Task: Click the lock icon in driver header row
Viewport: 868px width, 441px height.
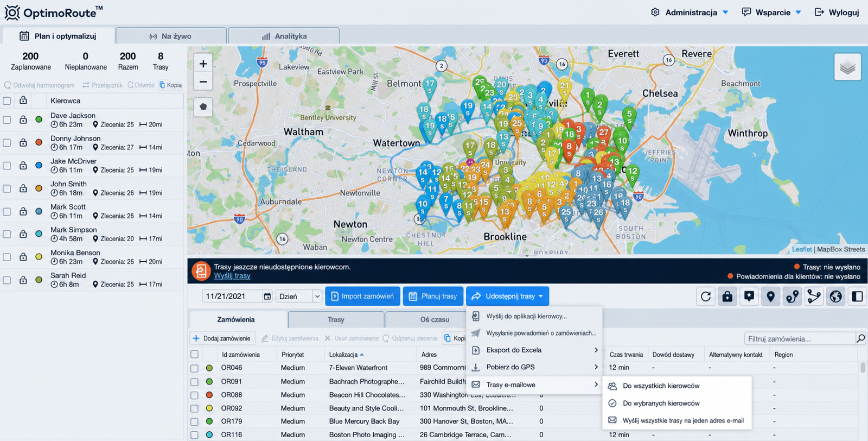Action: [23, 100]
